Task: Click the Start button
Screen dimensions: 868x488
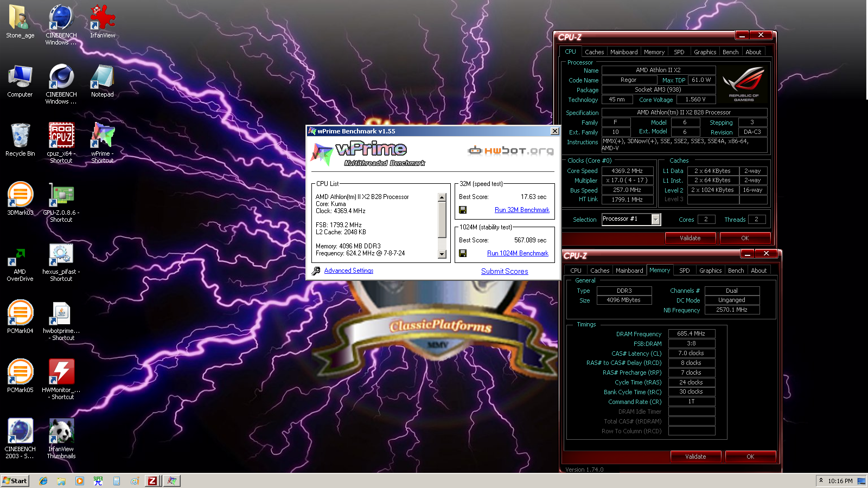Action: click(x=15, y=481)
